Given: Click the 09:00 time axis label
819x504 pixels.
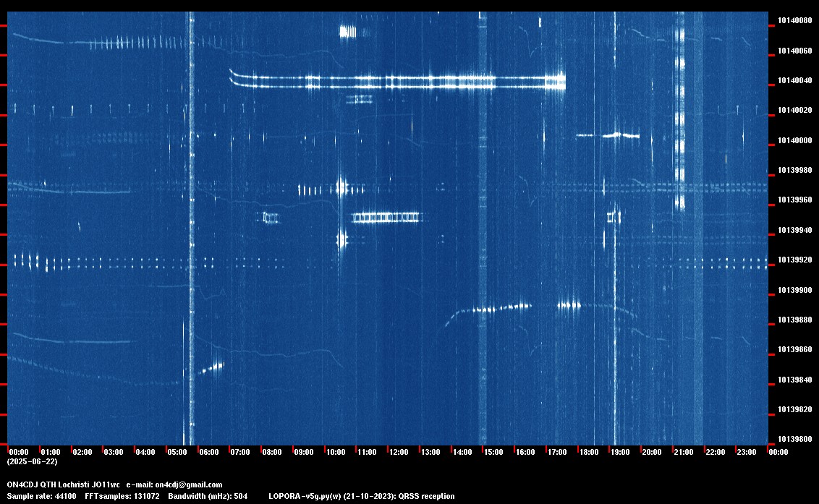Looking at the screenshot, I should click(303, 452).
